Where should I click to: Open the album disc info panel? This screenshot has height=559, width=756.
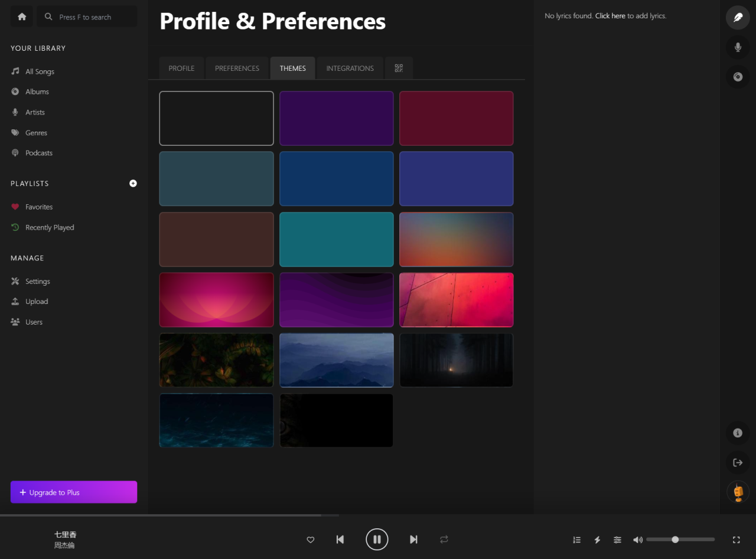click(738, 77)
